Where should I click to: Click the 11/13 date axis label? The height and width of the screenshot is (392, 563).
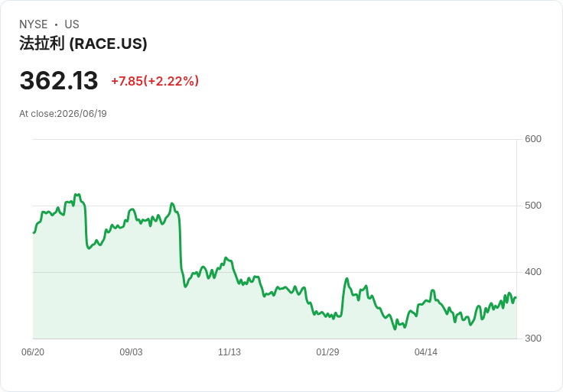(229, 352)
